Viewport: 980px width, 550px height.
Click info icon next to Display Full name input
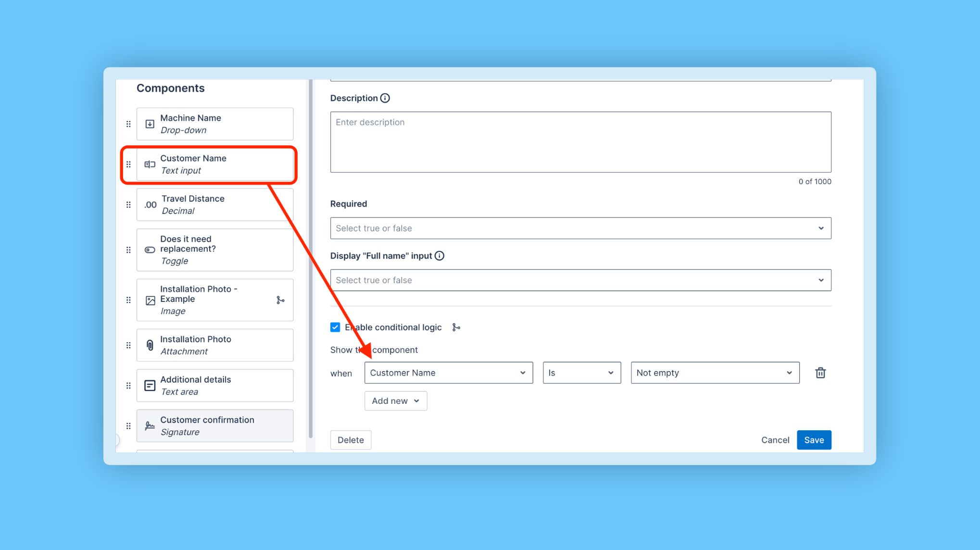point(440,256)
